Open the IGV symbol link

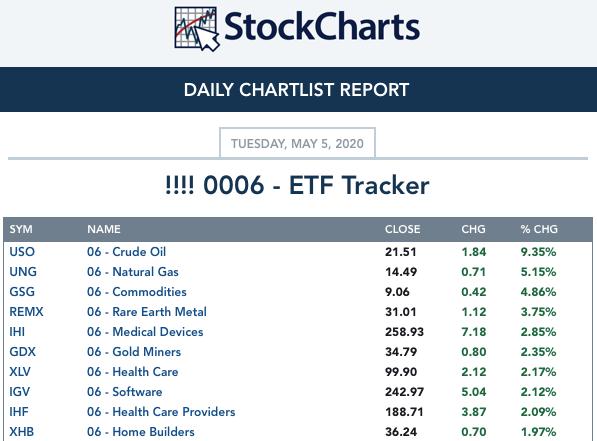[19, 392]
